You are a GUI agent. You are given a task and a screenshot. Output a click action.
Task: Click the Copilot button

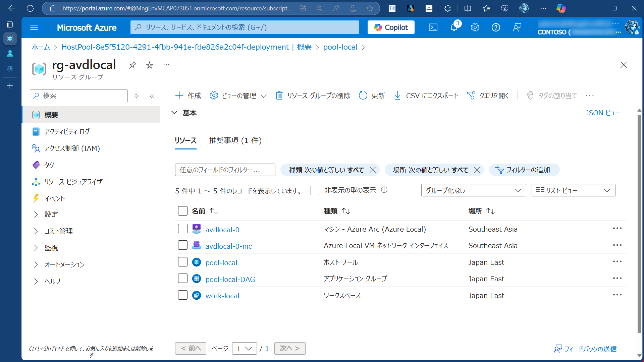click(x=391, y=27)
